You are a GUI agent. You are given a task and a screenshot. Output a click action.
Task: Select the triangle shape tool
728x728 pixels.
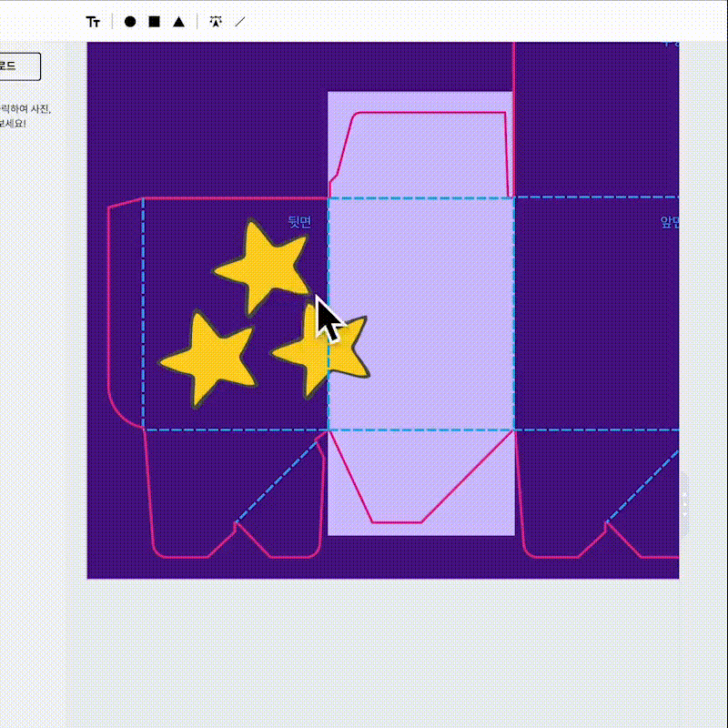179,22
